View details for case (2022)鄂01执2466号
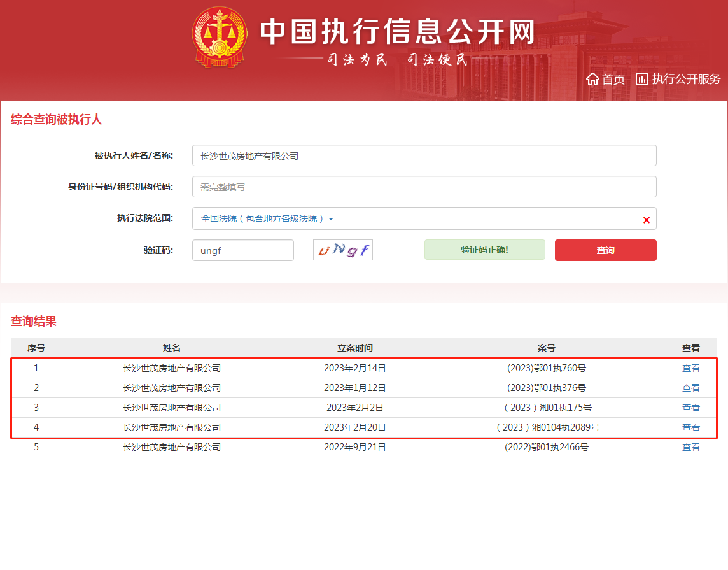This screenshot has height=570, width=728. [690, 447]
